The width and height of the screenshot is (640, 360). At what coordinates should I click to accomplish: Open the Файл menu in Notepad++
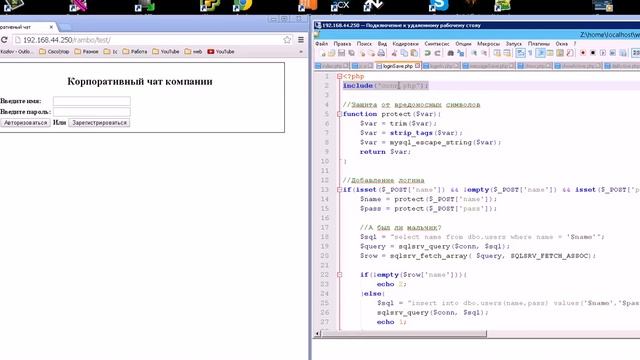click(321, 44)
